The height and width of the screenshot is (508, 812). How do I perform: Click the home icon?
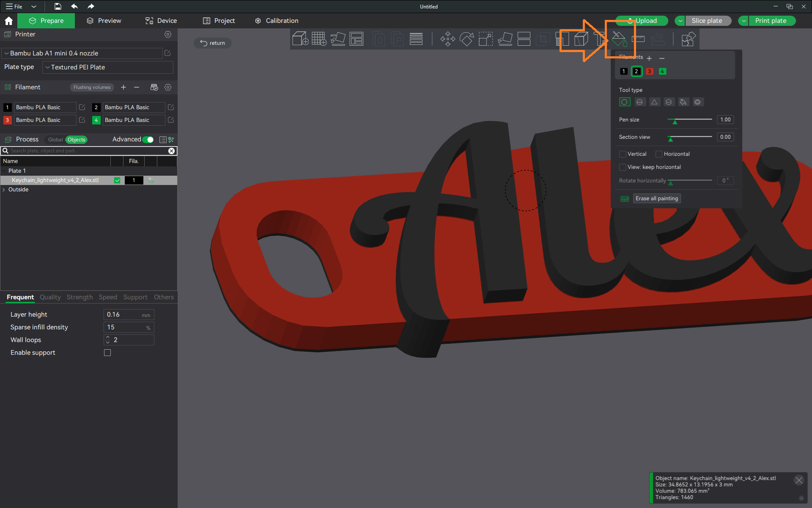pyautogui.click(x=8, y=21)
